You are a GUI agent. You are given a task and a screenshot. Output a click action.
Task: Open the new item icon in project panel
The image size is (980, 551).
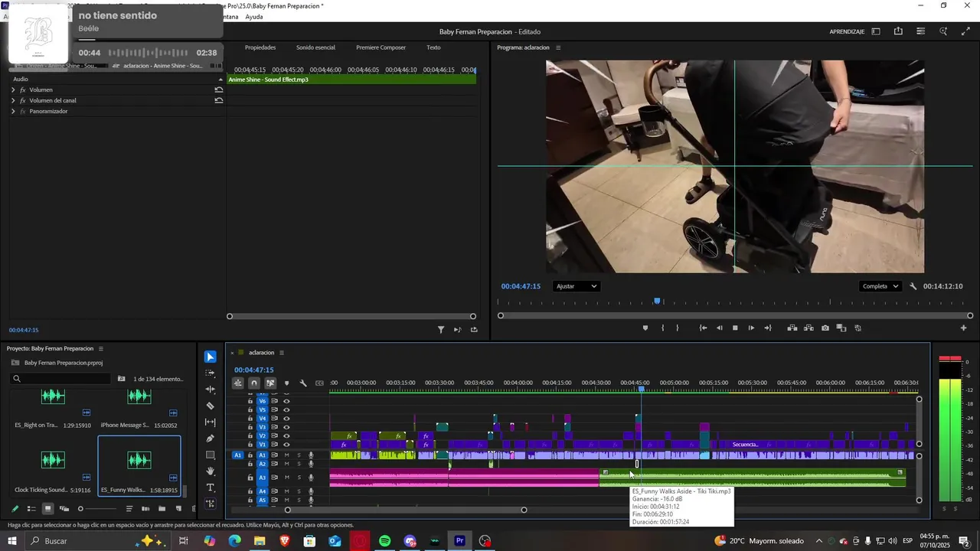[178, 508]
